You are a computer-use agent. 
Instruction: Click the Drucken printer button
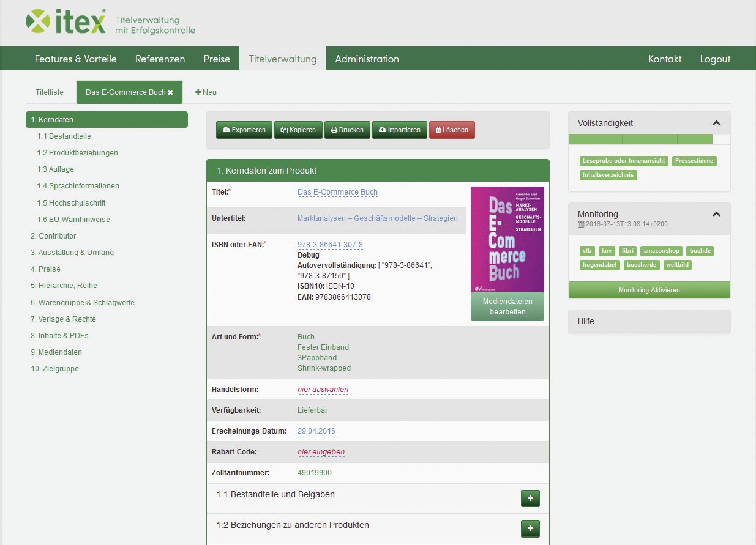tap(347, 130)
